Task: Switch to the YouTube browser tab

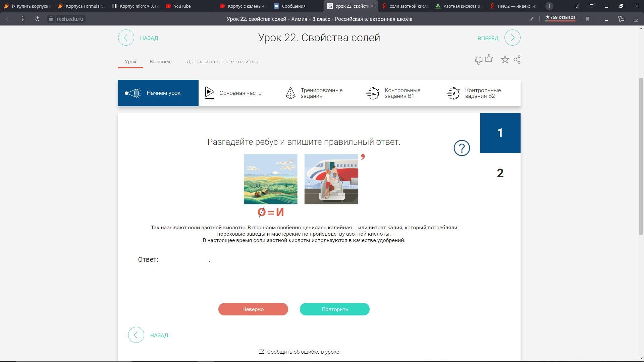Action: tap(182, 6)
